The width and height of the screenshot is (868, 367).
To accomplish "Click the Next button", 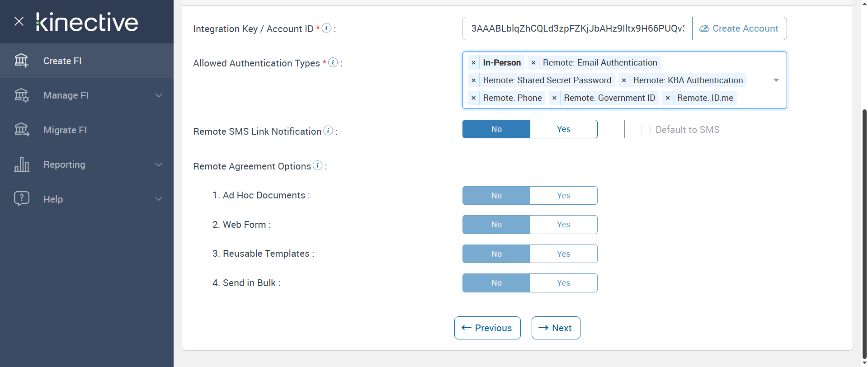I will point(556,328).
